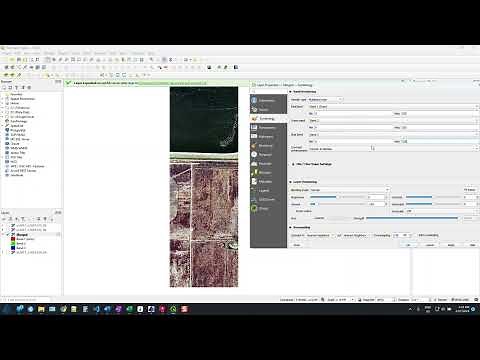Click Brightness slider handle

[337, 197]
